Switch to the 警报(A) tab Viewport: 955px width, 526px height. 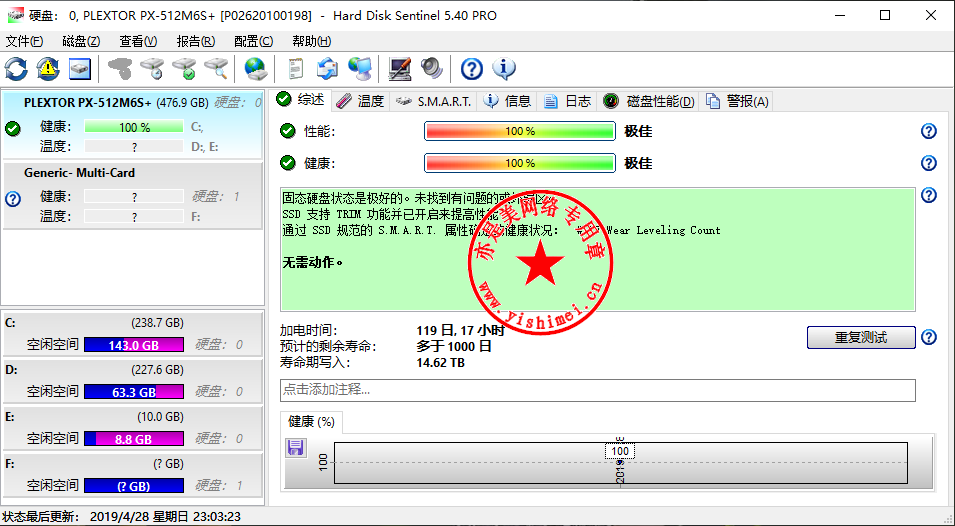point(737,101)
